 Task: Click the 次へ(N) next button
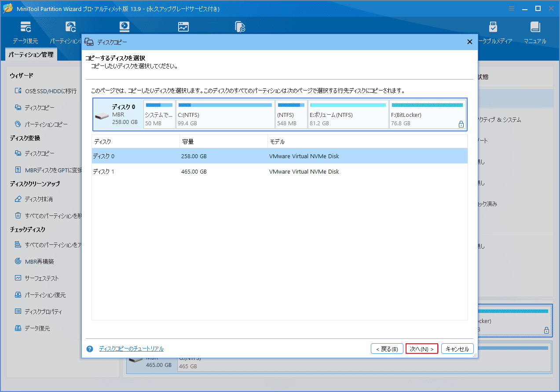pyautogui.click(x=422, y=349)
